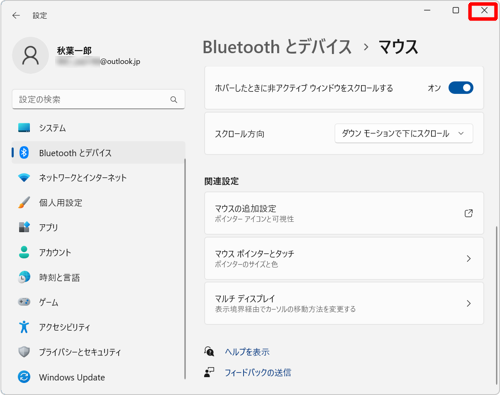Click the Windows Update sync icon

(x=24, y=377)
